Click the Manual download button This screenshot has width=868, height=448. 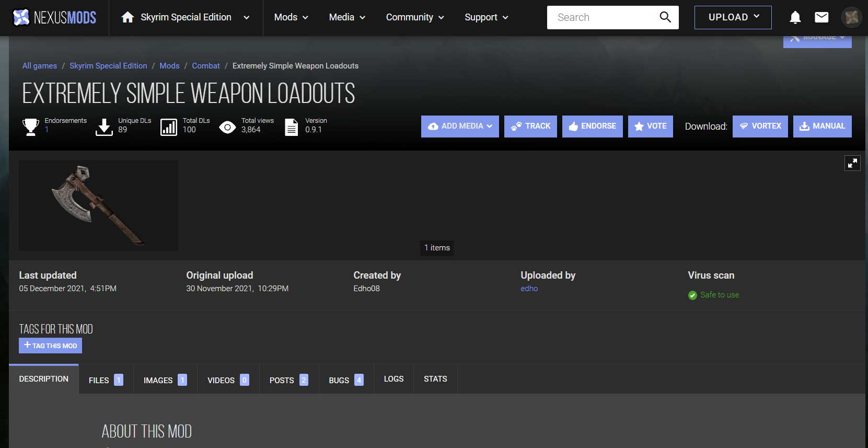click(x=822, y=127)
